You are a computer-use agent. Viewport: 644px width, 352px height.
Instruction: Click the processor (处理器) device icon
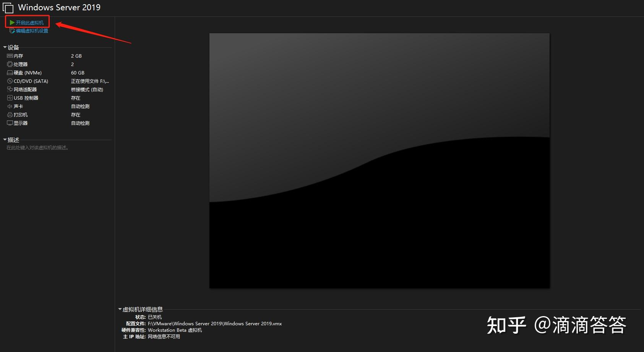(x=10, y=64)
